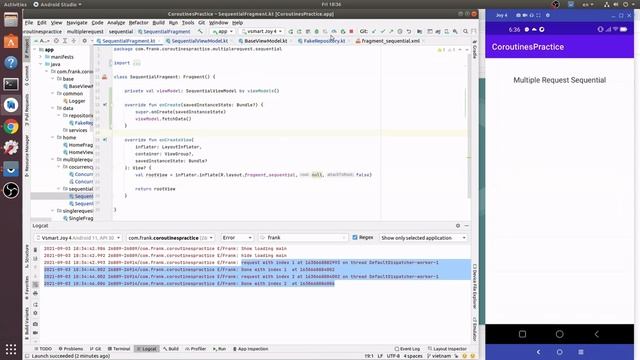
Task: Open the vsmart Joy 4 device dropdown in toolbar
Action: tap(261, 31)
